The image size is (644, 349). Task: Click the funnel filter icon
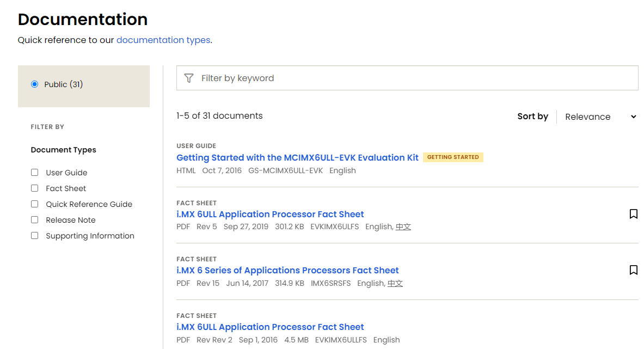[x=188, y=78]
